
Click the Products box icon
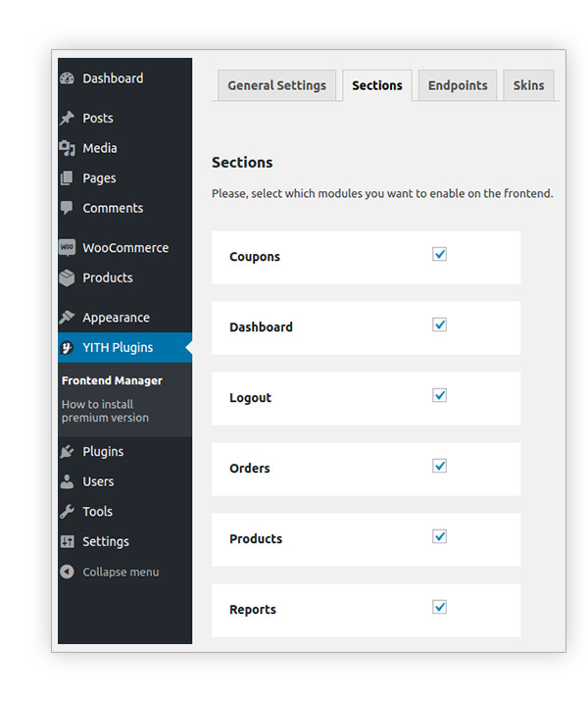(x=67, y=277)
